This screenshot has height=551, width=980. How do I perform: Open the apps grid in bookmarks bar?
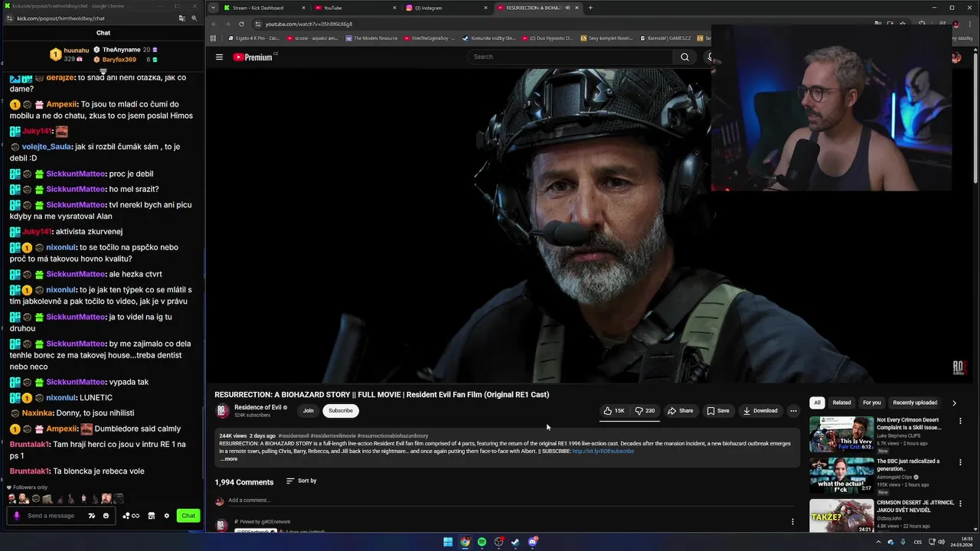[x=213, y=38]
